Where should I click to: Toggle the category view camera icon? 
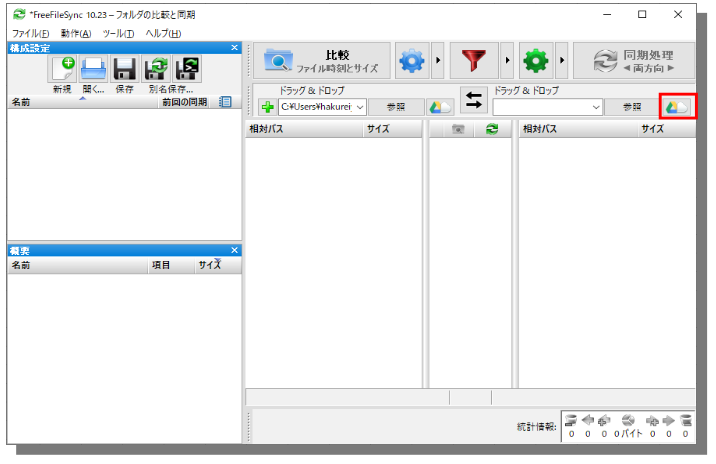tap(458, 130)
